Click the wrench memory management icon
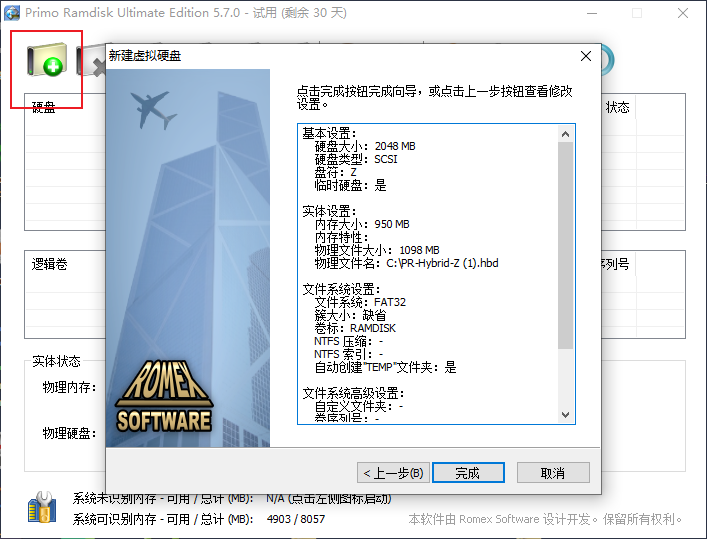This screenshot has width=707, height=539. pyautogui.click(x=42, y=509)
